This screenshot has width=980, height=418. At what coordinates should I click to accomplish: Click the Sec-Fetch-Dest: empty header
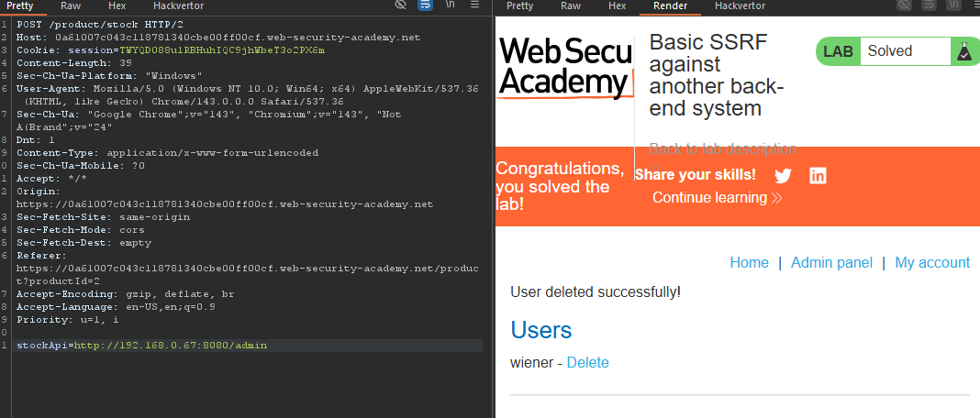point(84,242)
